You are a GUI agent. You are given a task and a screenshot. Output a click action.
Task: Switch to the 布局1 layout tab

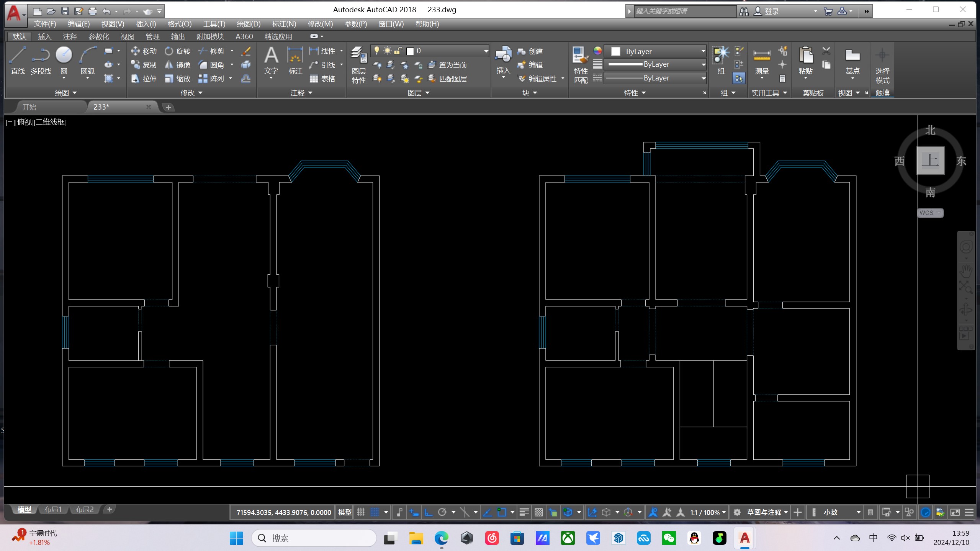[x=53, y=509]
